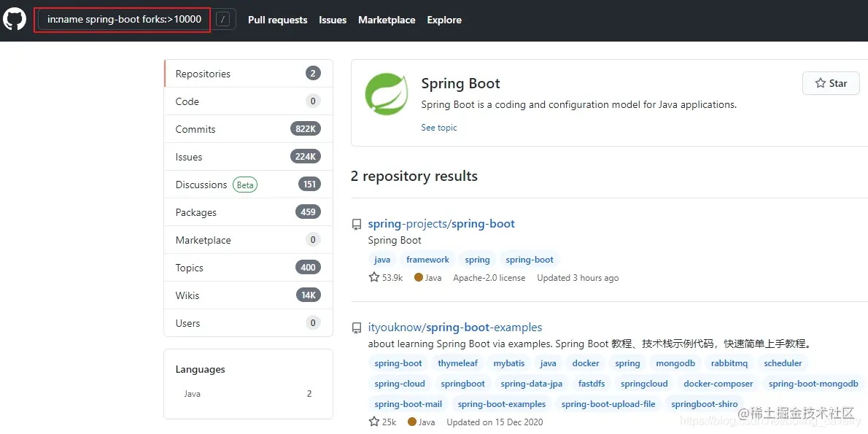The width and height of the screenshot is (868, 434).
Task: Select Users results in sidebar
Action: point(249,322)
